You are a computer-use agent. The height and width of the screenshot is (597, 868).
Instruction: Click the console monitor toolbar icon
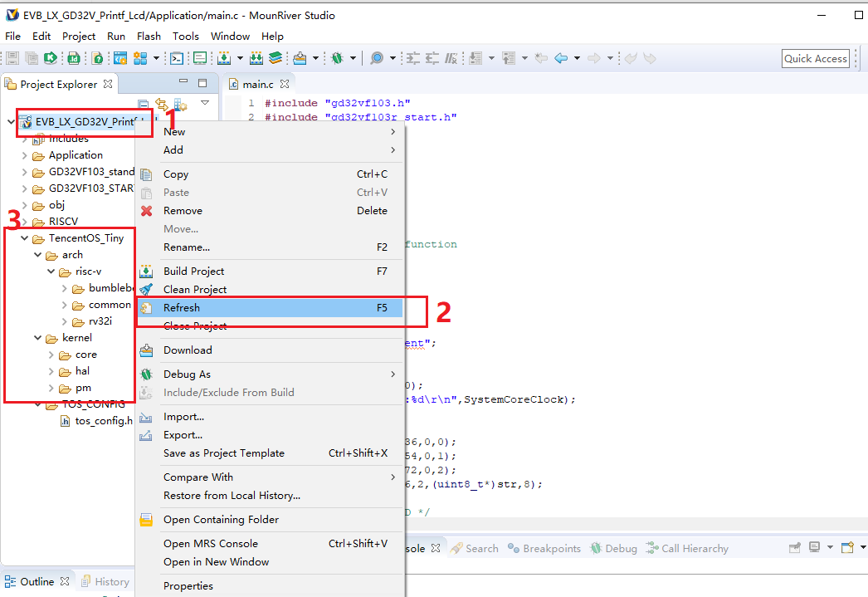pyautogui.click(x=200, y=58)
